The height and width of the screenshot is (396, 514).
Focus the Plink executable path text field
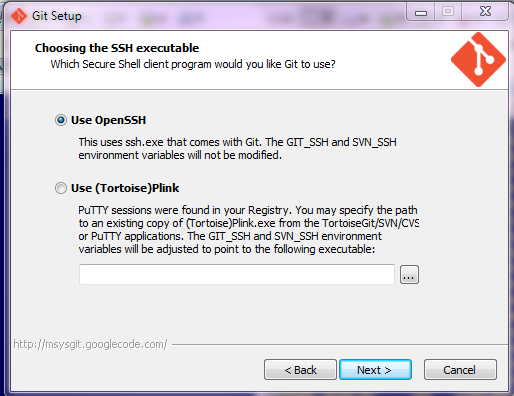click(x=237, y=274)
